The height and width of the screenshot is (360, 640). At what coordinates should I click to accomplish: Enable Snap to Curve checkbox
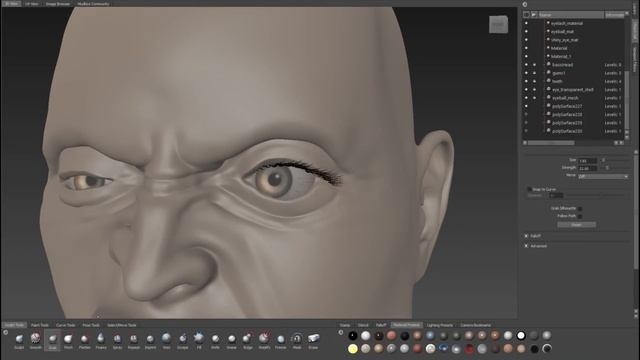coord(529,189)
